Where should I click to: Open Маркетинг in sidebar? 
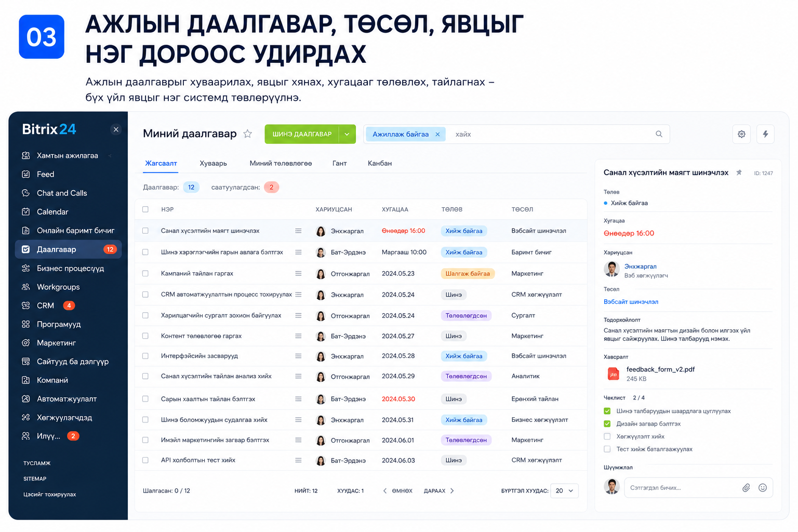[56, 343]
